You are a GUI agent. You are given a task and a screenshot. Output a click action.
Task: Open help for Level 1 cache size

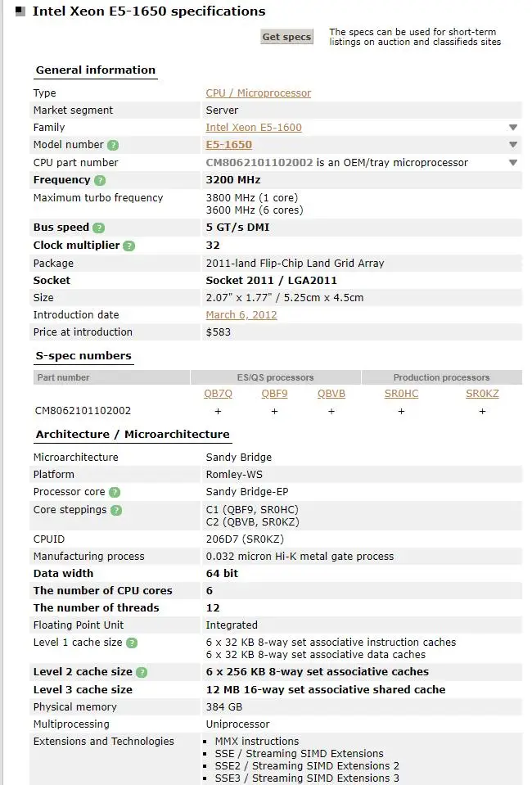click(x=132, y=642)
